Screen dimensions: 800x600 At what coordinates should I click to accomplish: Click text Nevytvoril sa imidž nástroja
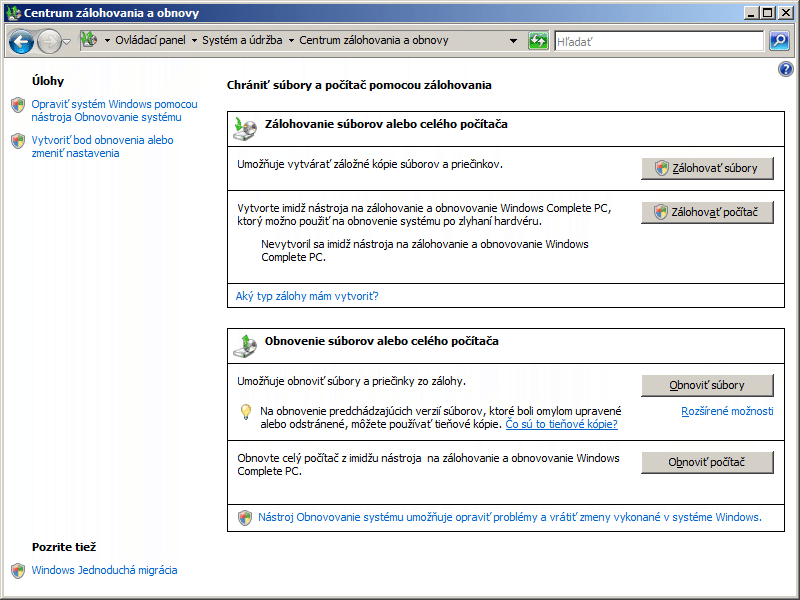coord(424,251)
